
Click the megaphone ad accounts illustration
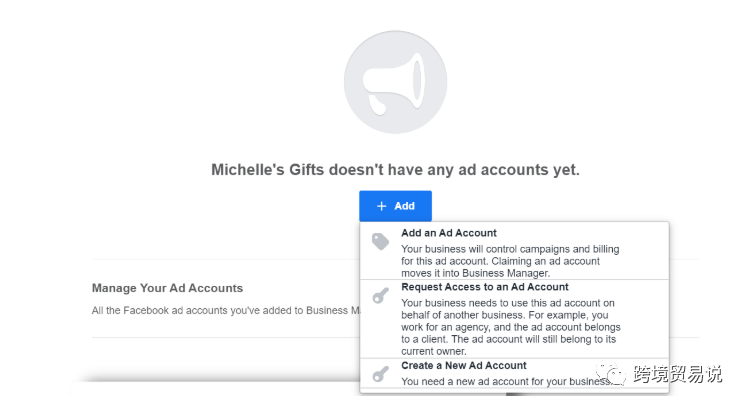395,82
